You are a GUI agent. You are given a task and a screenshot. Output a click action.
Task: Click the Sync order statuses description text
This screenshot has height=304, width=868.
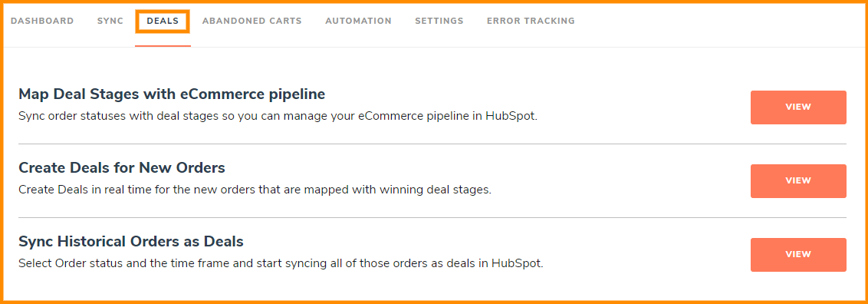[278, 117]
